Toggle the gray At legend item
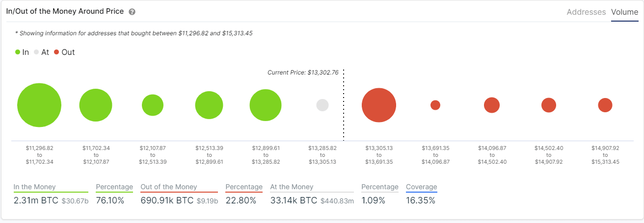The width and height of the screenshot is (644, 223). click(x=41, y=52)
